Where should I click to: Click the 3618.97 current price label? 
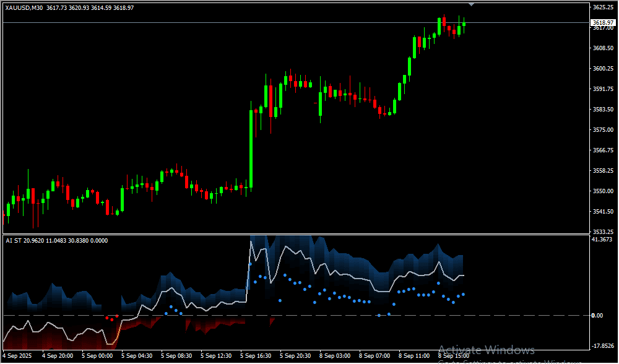(x=602, y=22)
